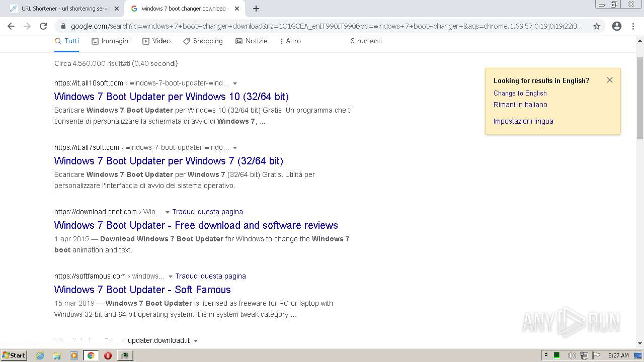
Task: Open a new browser tab
Action: (x=256, y=9)
